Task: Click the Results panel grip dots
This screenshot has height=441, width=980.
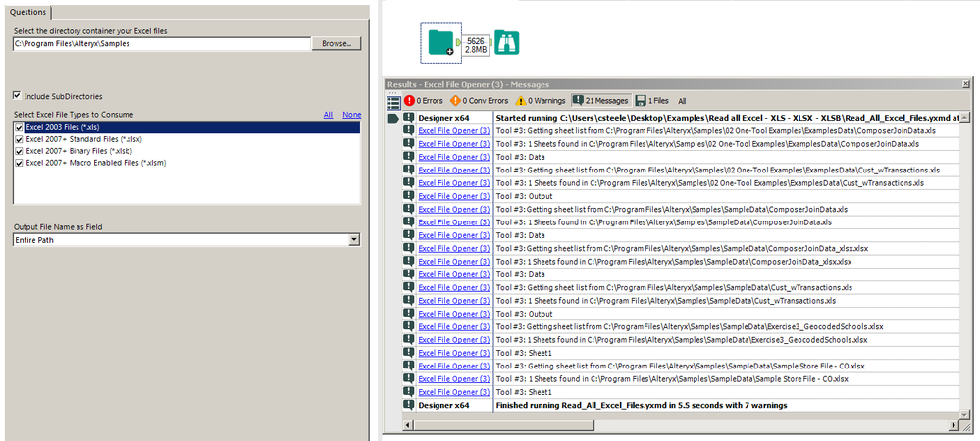Action: click(393, 92)
